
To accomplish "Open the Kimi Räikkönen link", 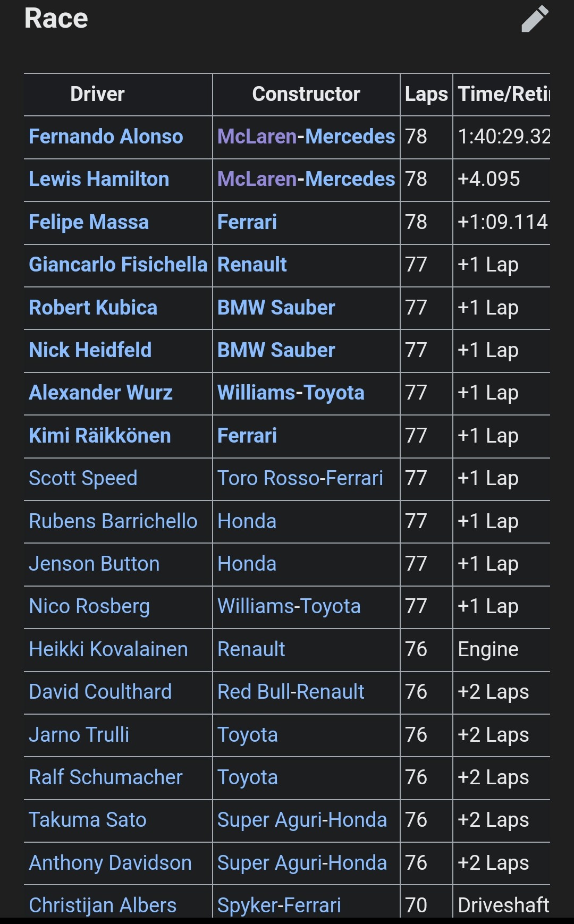I will [x=100, y=436].
